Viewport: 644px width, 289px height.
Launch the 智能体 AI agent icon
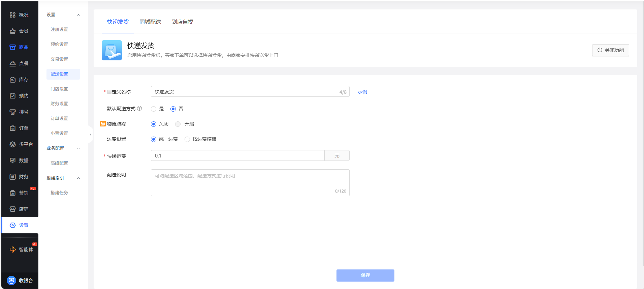coord(12,250)
